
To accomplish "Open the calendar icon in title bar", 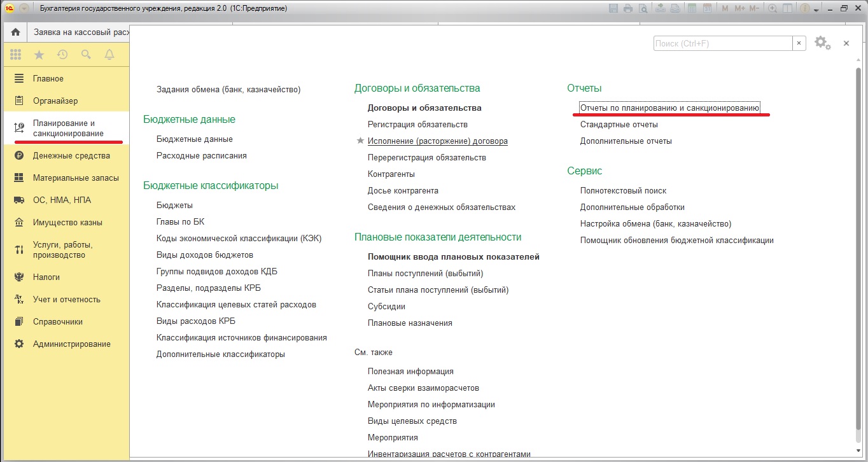I will tap(708, 8).
